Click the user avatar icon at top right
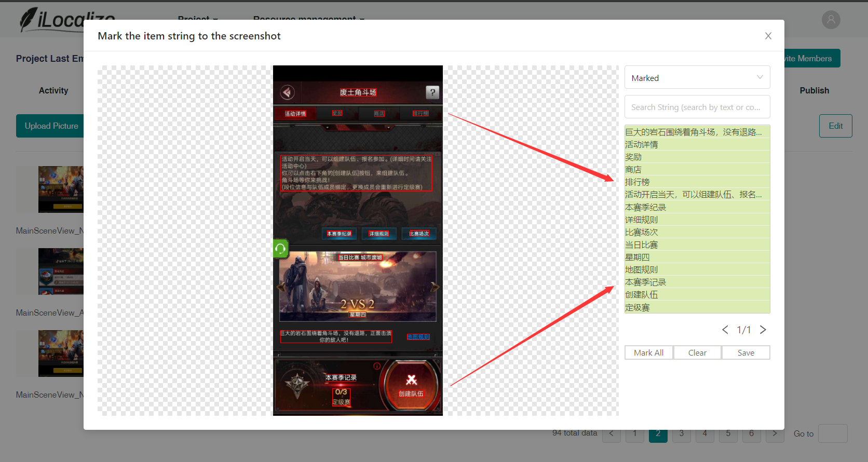The image size is (868, 462). pyautogui.click(x=831, y=20)
